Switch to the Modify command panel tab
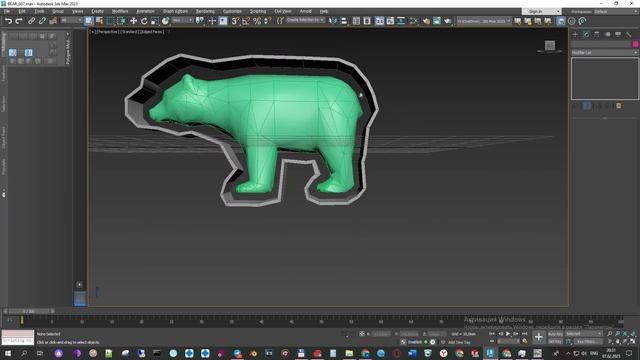 (x=586, y=34)
